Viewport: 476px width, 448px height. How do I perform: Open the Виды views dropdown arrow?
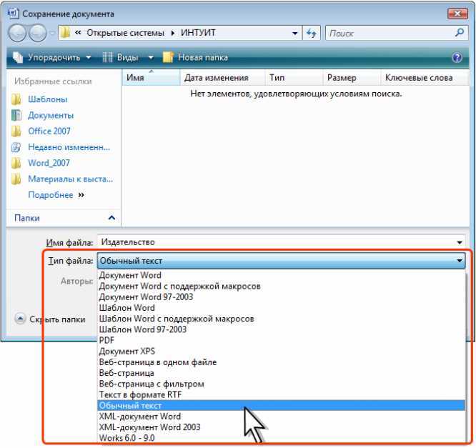tap(151, 57)
